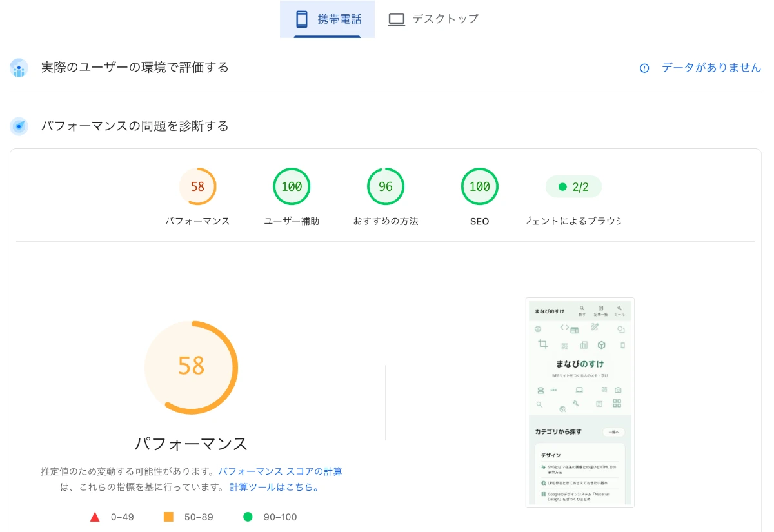Click the large パフォーマンス heading under the gauge
Screen dimensions: 774x532
pos(192,444)
